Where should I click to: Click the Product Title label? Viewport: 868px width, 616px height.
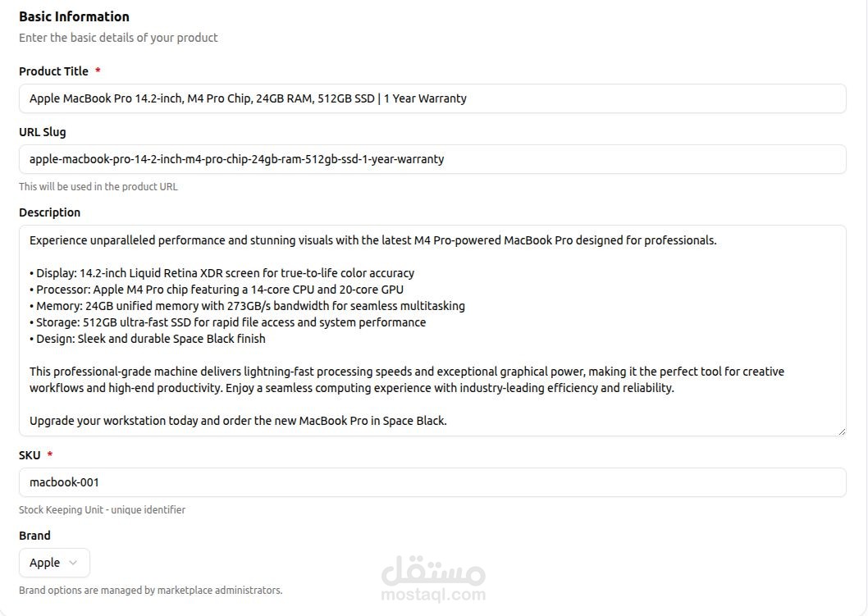pos(53,71)
